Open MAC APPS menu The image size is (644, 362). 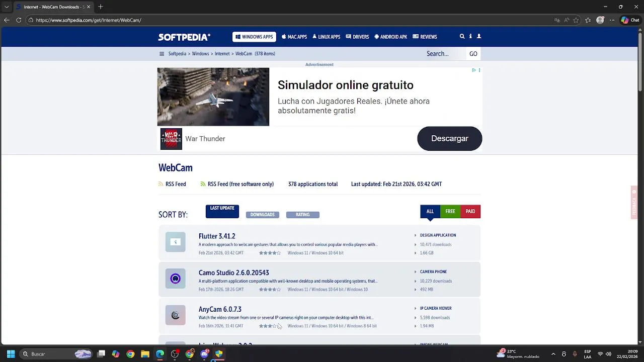pos(294,37)
